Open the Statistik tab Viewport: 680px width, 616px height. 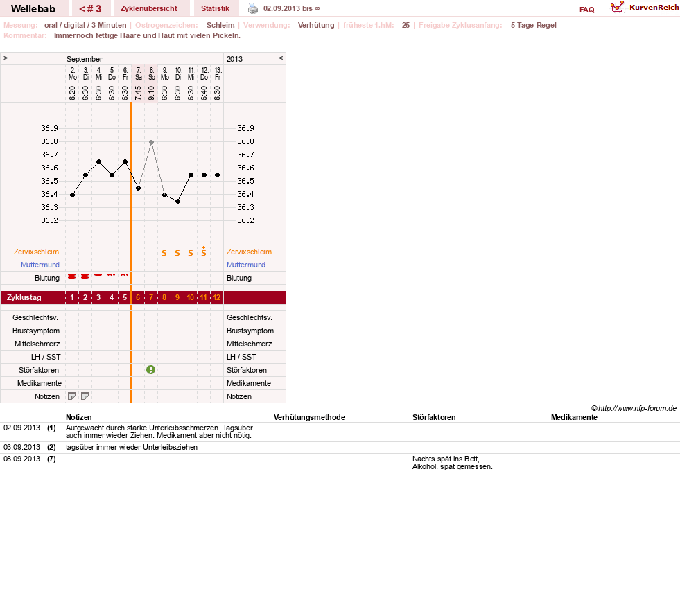click(x=215, y=9)
